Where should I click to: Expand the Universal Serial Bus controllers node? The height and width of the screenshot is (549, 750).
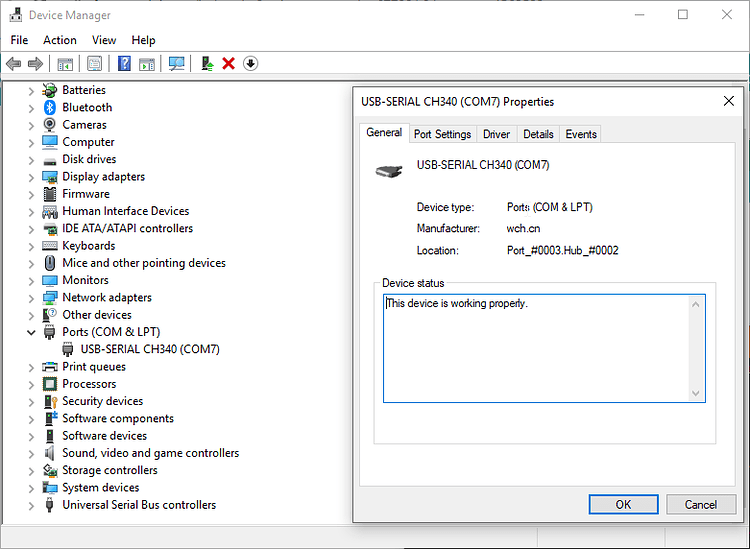click(x=32, y=505)
